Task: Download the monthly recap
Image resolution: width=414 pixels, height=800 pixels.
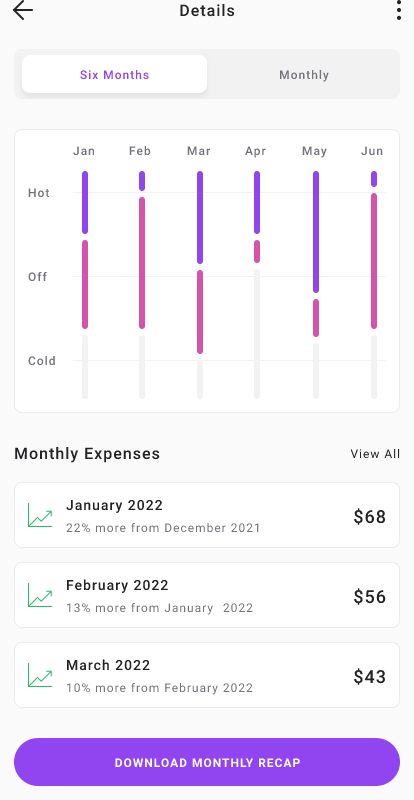Action: pos(207,762)
